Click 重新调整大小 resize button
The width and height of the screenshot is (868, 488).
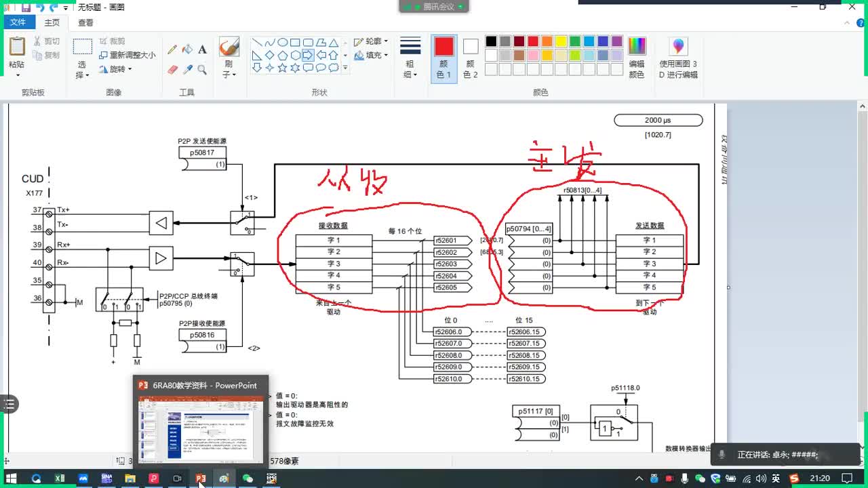[x=127, y=55]
